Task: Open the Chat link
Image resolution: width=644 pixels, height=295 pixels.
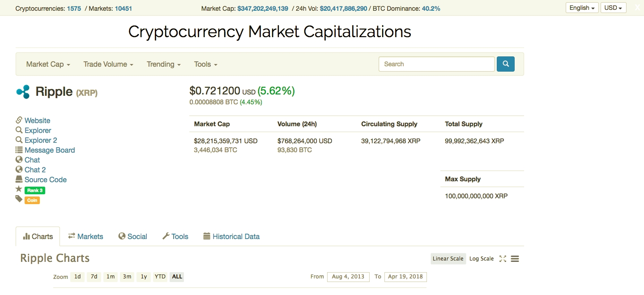Action: coord(32,160)
